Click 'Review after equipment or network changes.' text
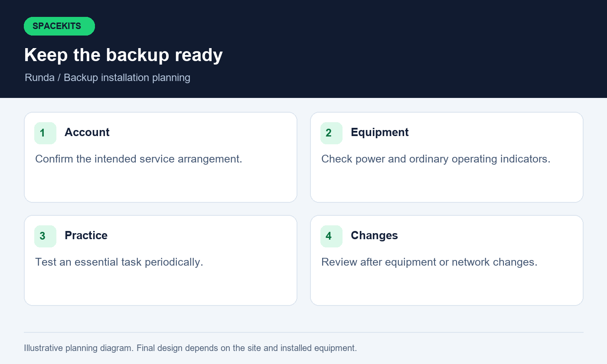This screenshot has height=364, width=607. (429, 262)
